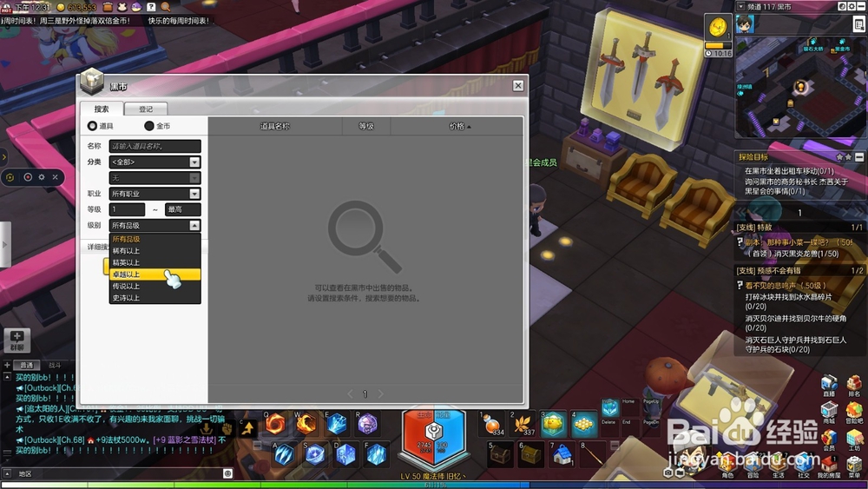This screenshot has width=868, height=489.
Task: Choose 传说以上 in the grade list
Action: [155, 287]
